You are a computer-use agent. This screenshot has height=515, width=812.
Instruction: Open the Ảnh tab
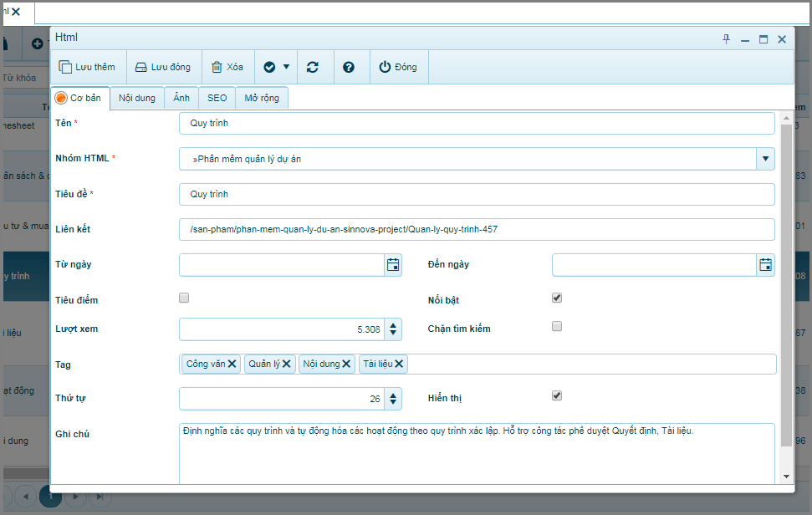pos(181,98)
